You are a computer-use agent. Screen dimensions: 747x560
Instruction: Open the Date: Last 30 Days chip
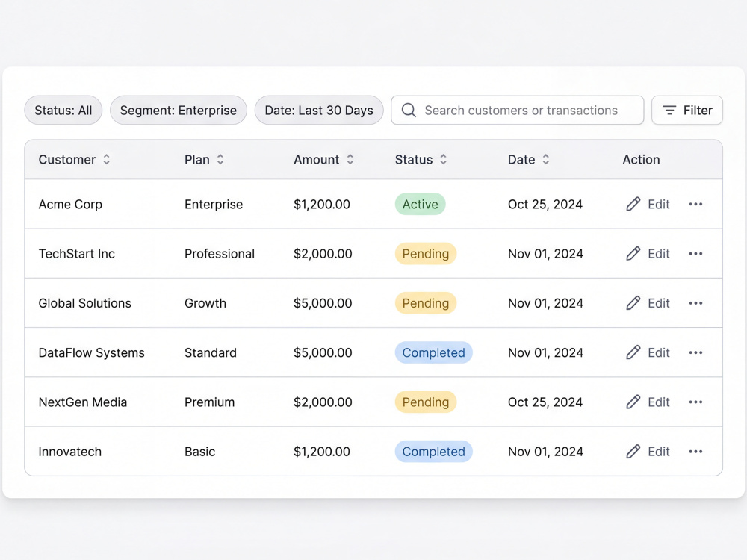click(319, 110)
